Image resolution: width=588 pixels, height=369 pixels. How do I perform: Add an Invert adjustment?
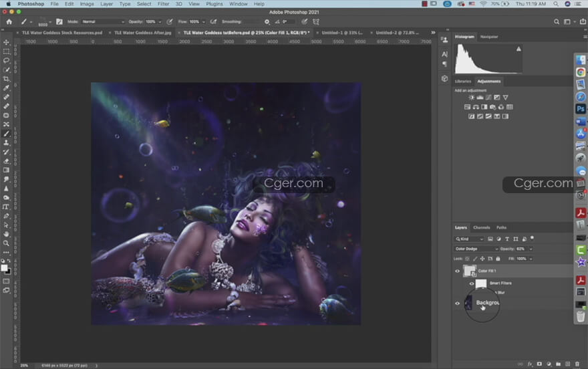pos(471,116)
